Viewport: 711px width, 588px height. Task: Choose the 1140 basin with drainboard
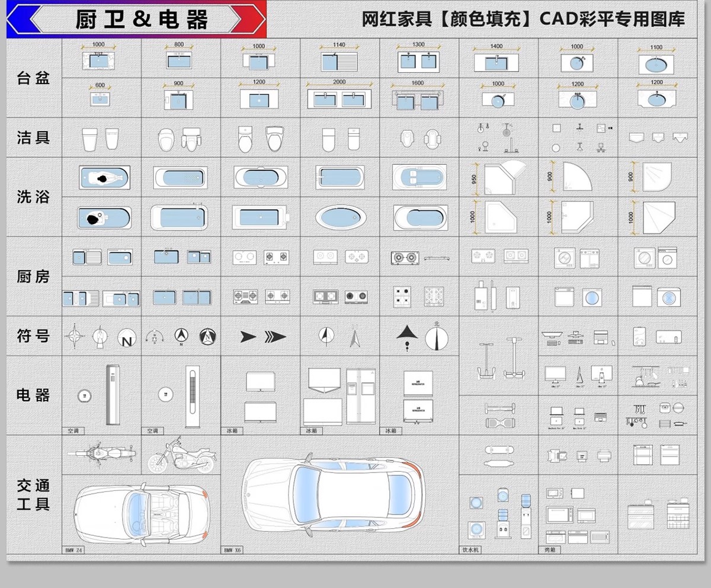[339, 61]
